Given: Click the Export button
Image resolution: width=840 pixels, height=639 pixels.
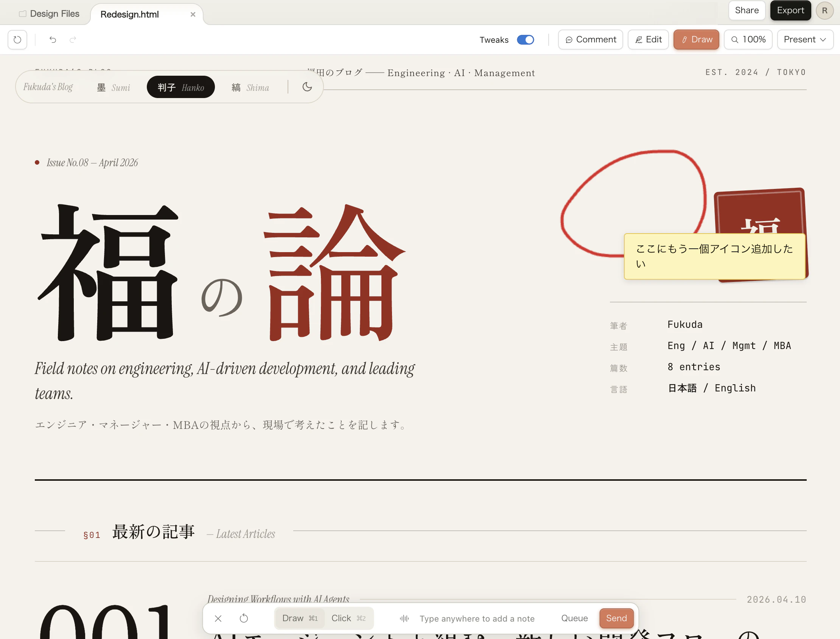Looking at the screenshot, I should pos(790,10).
